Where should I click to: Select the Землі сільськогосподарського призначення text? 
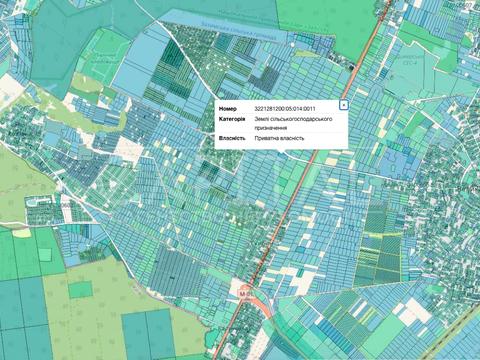coord(293,123)
